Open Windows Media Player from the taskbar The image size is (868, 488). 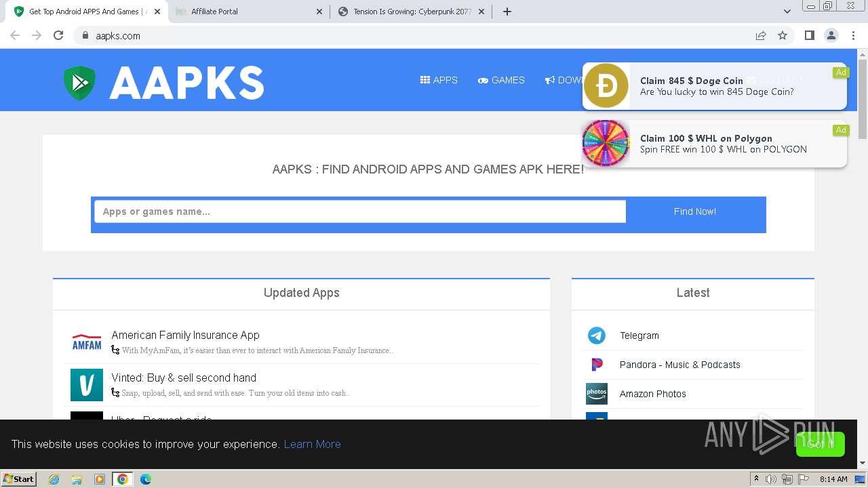pos(100,479)
